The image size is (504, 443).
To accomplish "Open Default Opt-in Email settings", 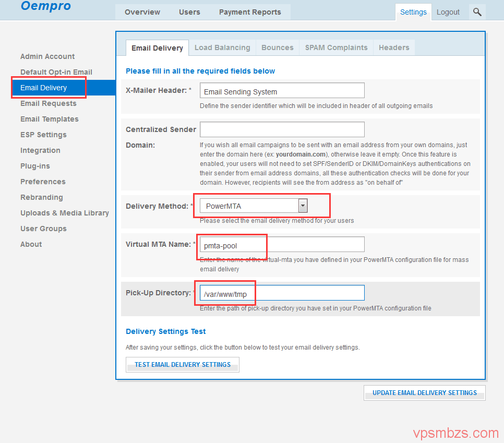I will (x=56, y=72).
